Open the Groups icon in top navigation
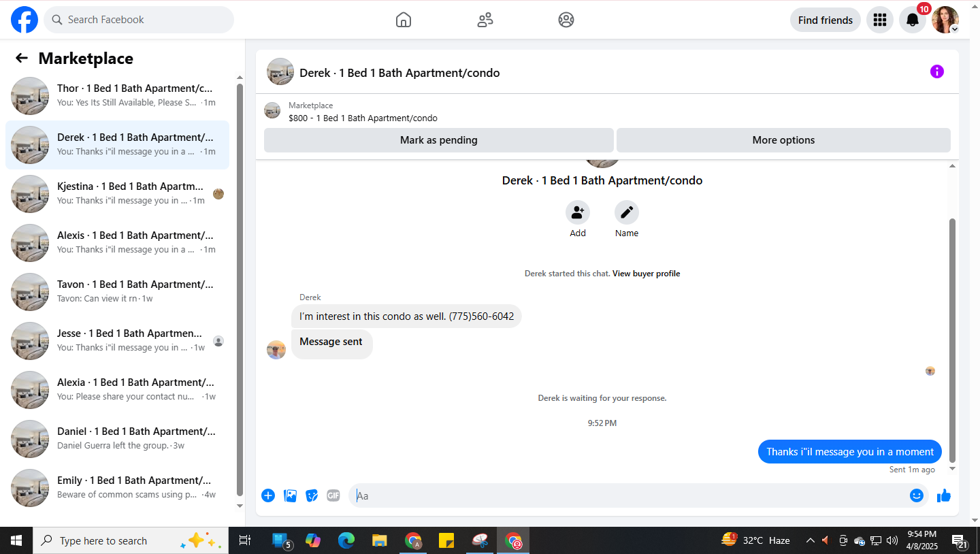The width and height of the screenshot is (980, 554). 566,20
